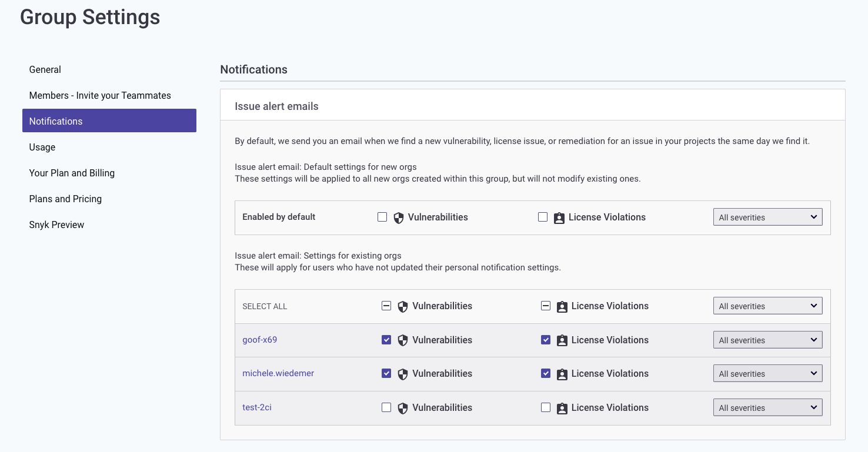Click license badge icon in michele.wiedemer row

pos(562,374)
